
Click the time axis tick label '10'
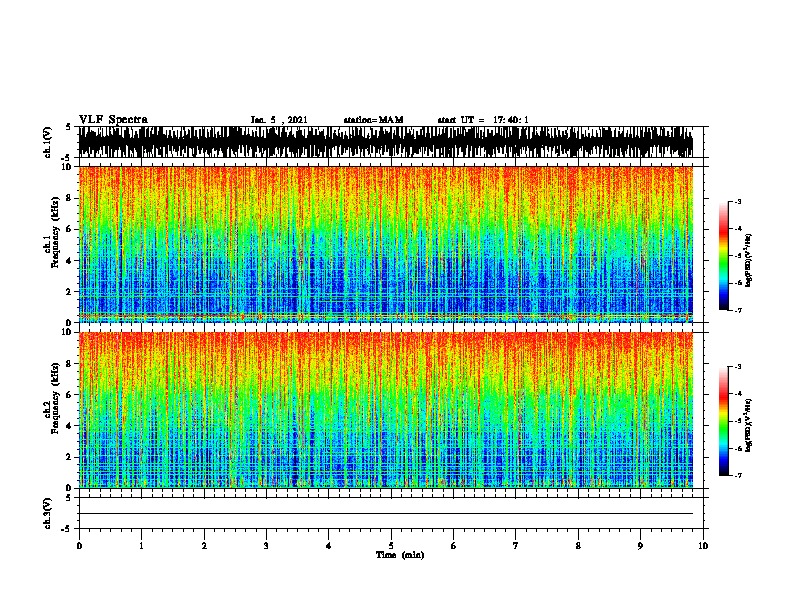[703, 546]
